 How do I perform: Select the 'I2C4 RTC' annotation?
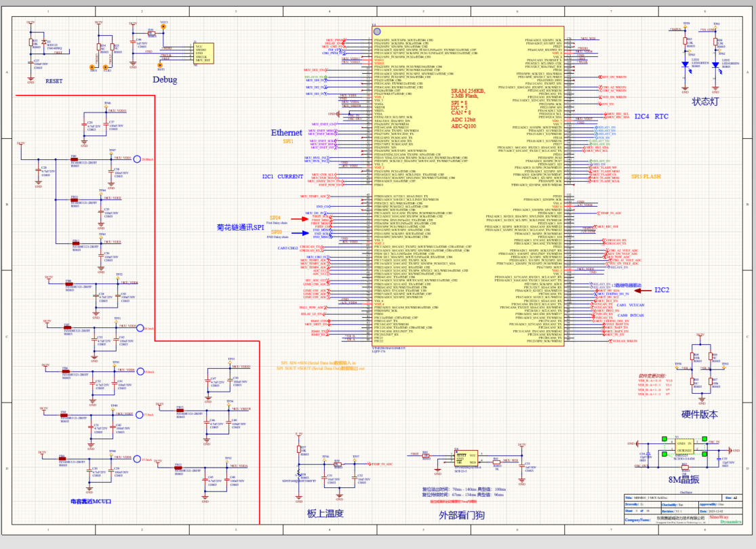[651, 117]
